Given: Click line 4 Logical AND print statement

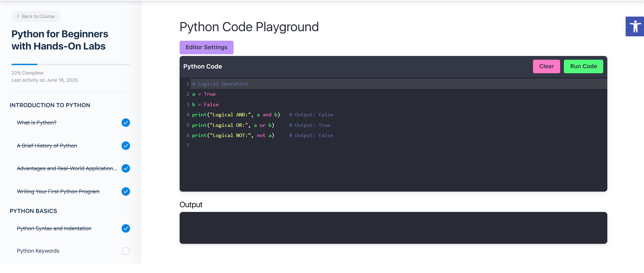Looking at the screenshot, I should click(x=236, y=115).
